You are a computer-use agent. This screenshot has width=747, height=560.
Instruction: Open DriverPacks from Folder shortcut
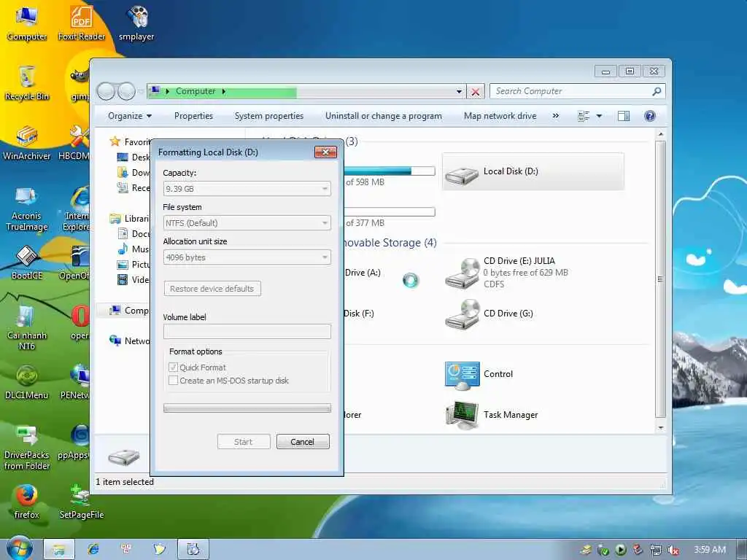tap(27, 448)
